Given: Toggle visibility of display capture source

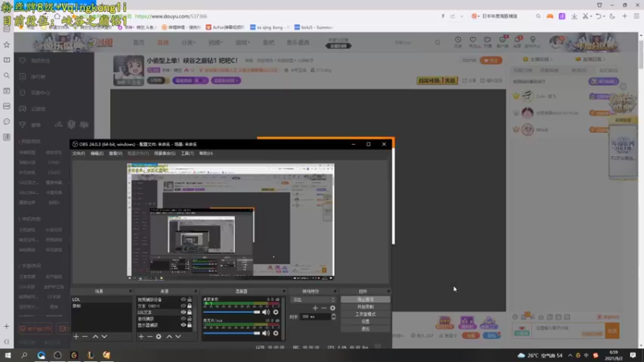Looking at the screenshot, I should pos(184,325).
